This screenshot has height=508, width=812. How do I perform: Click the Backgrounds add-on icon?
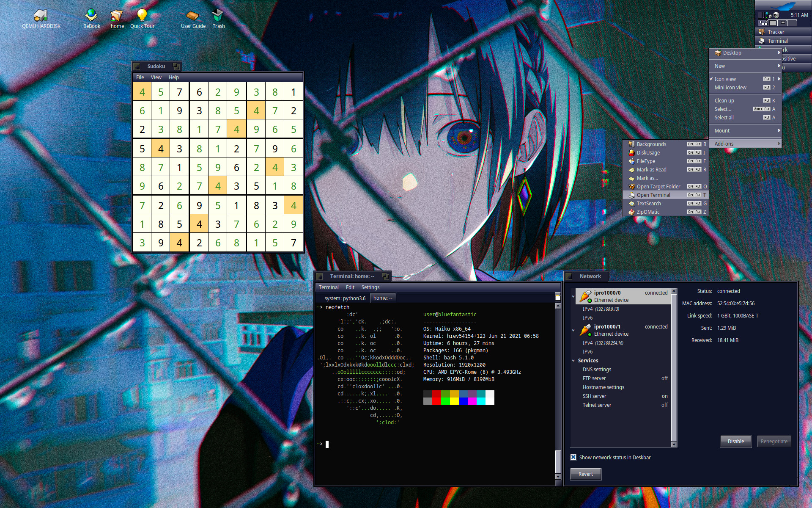631,144
